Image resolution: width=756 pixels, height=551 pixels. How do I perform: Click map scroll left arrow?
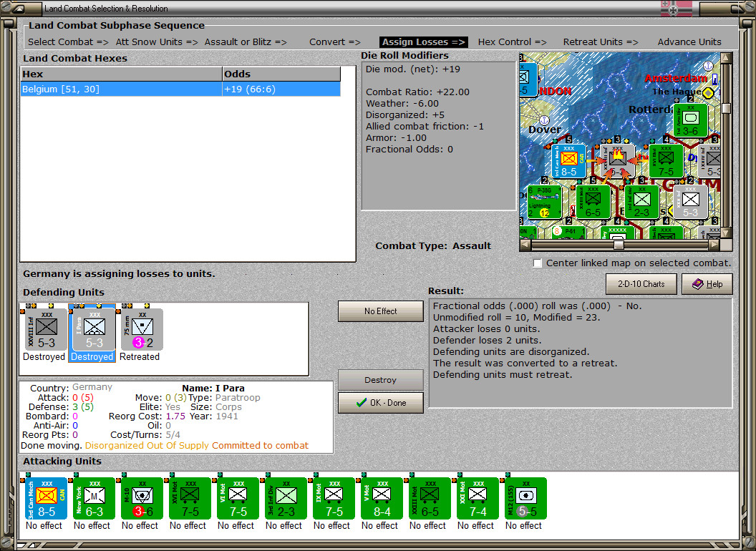(x=525, y=245)
